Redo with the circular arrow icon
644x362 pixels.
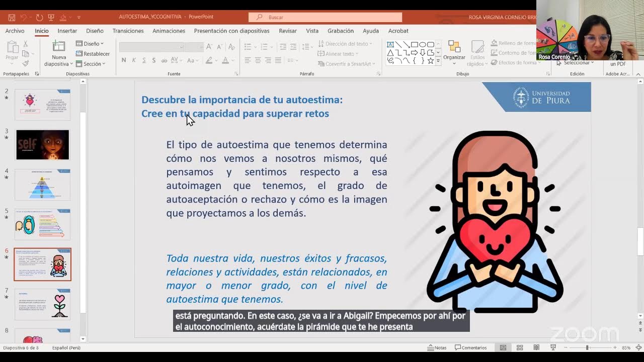(x=40, y=17)
